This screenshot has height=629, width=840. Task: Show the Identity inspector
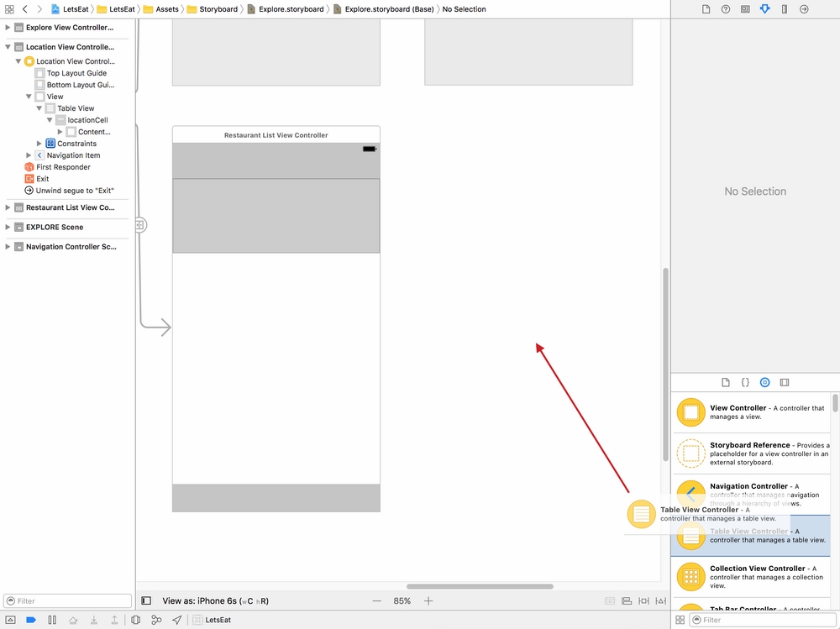coord(745,9)
